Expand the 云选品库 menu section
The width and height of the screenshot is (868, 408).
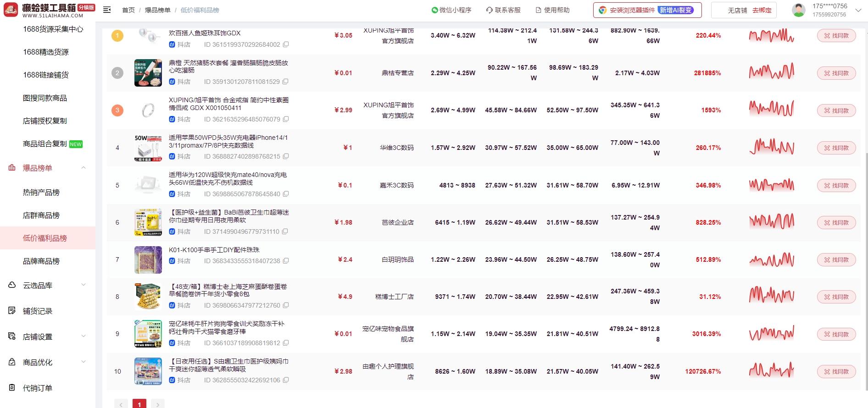click(83, 285)
